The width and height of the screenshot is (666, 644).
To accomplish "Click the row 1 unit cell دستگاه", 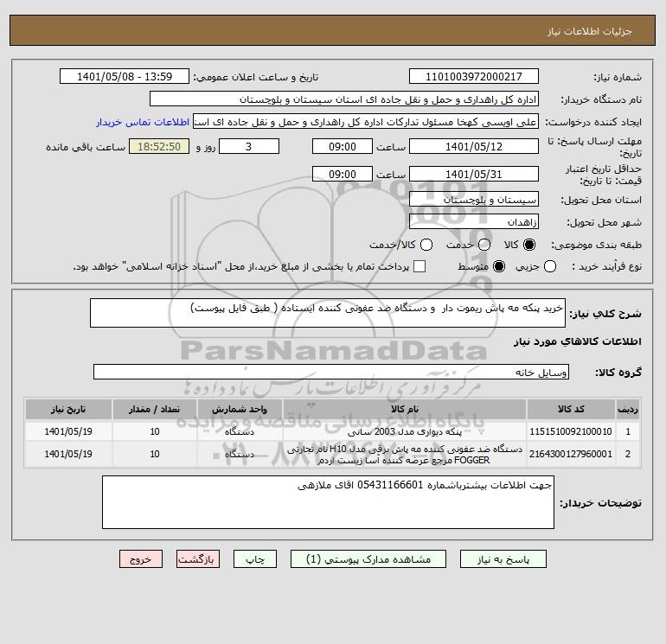I will point(240,431).
